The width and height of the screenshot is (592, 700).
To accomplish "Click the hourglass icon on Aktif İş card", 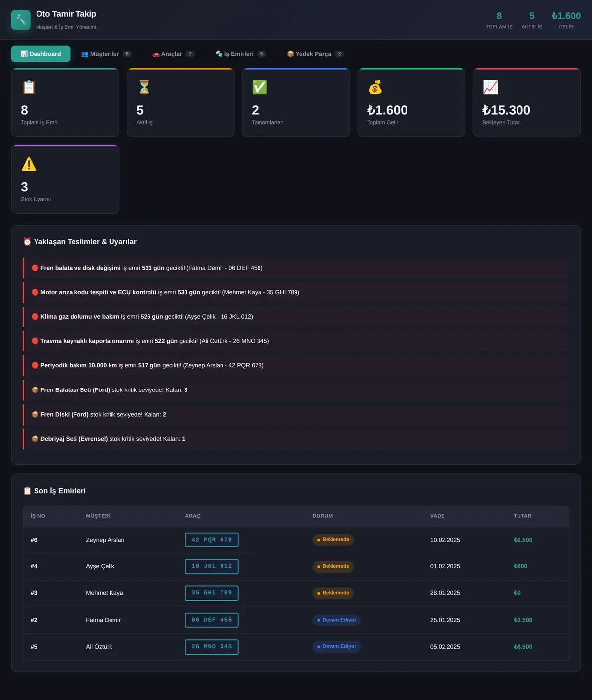I will pos(144,87).
